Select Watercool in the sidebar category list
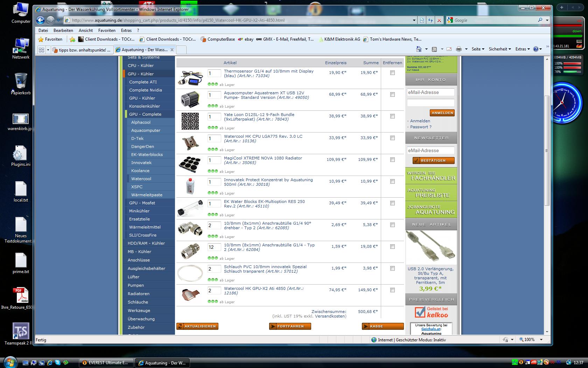 (141, 179)
